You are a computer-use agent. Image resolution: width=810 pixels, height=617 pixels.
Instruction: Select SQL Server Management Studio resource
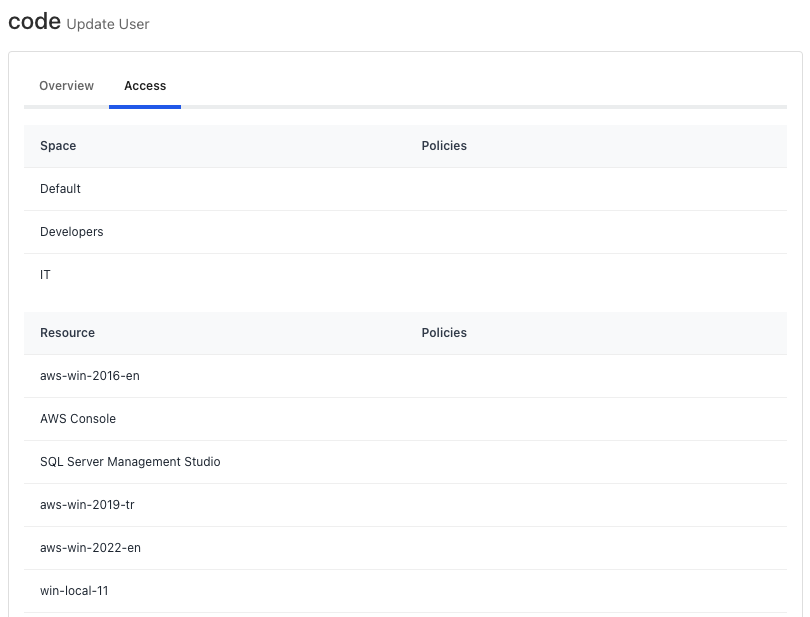pyautogui.click(x=130, y=462)
